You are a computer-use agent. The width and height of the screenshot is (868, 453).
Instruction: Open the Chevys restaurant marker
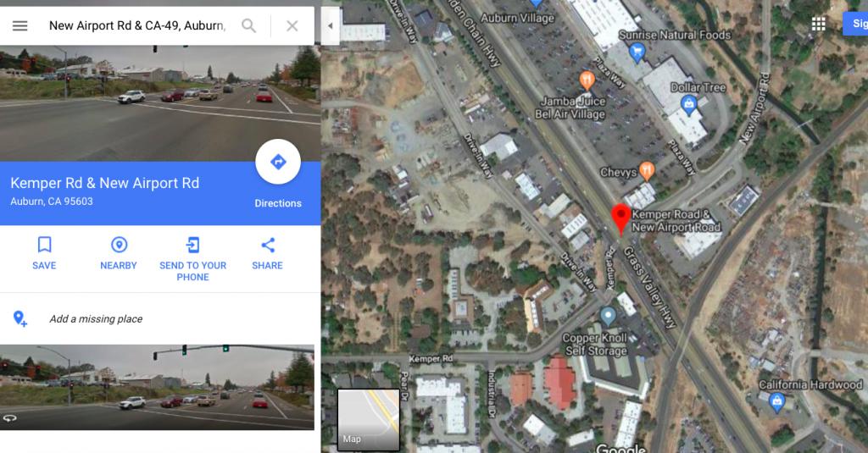pyautogui.click(x=647, y=171)
